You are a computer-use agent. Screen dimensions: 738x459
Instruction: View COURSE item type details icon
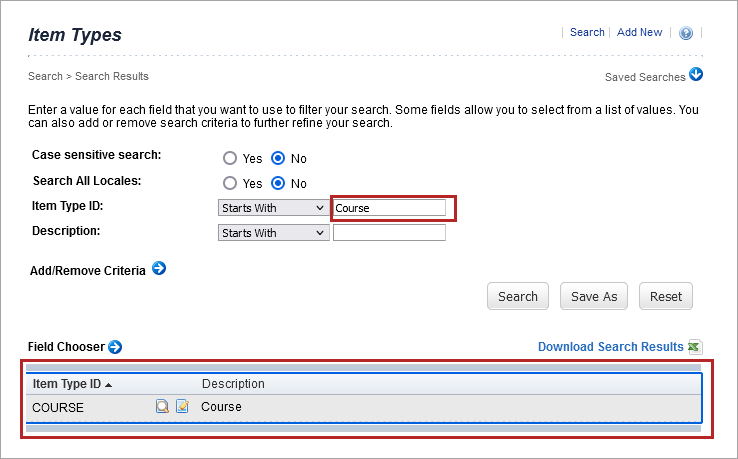point(162,407)
